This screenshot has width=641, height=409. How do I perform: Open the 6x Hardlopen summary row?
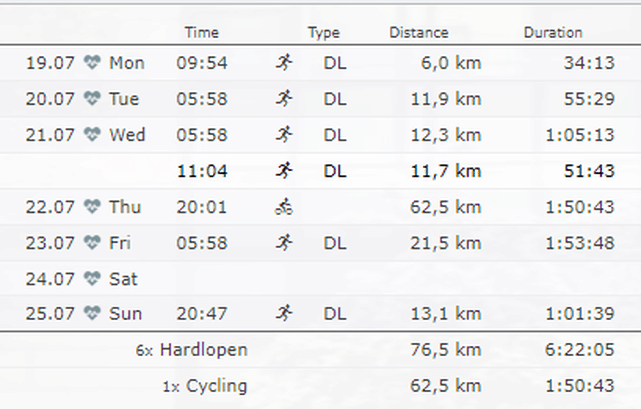(x=192, y=350)
